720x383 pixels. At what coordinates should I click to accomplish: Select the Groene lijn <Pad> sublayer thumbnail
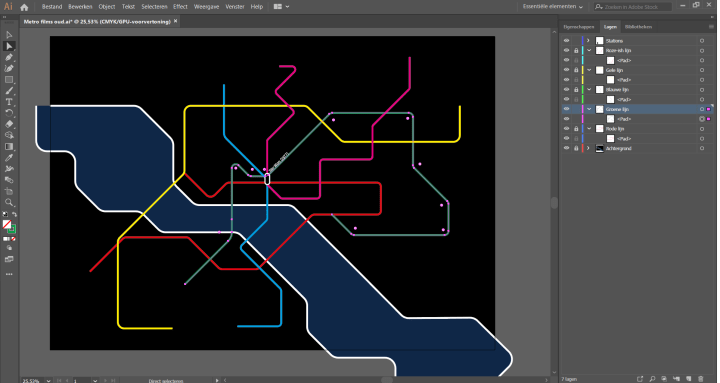click(610, 119)
